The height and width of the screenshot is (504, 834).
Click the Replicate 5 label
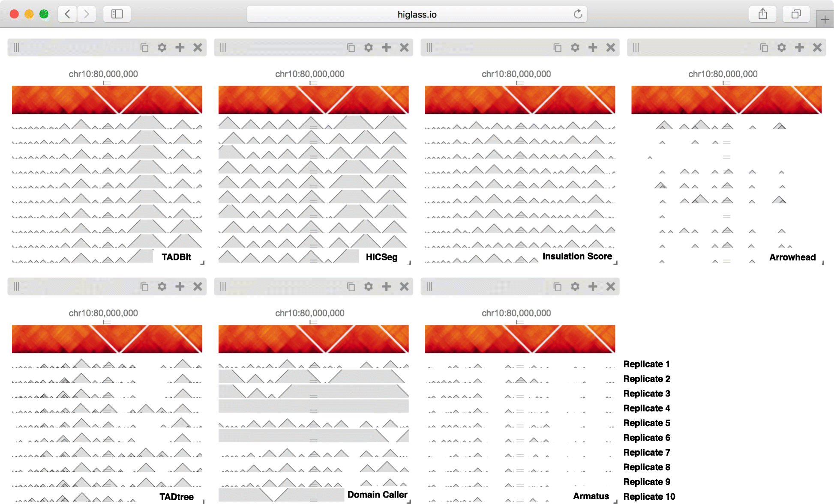point(646,423)
